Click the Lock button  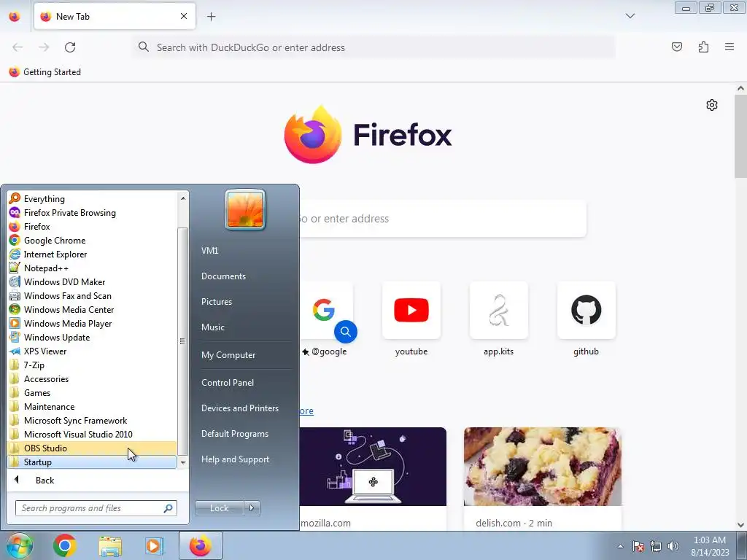[219, 508]
